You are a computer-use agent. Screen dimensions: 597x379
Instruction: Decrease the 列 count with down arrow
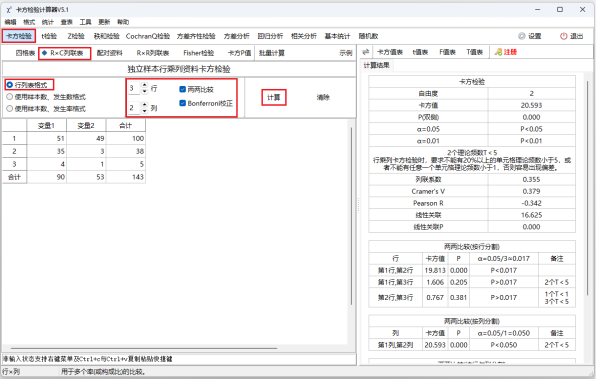[144, 110]
